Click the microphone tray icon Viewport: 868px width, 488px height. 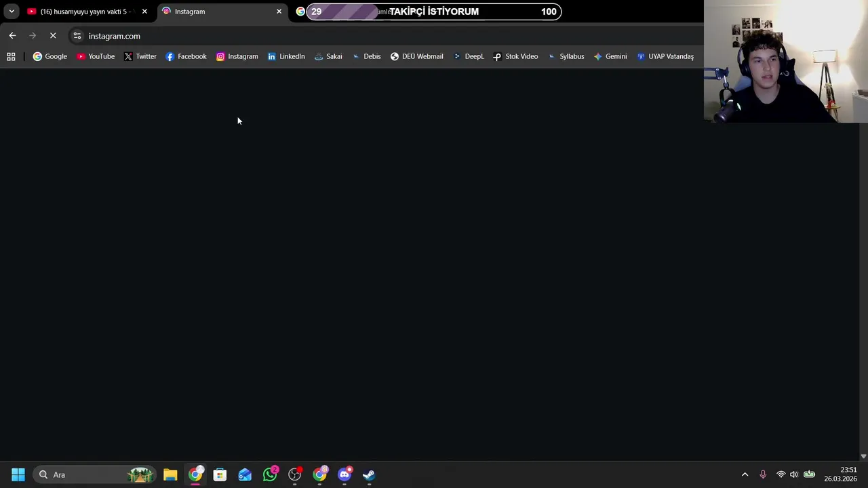(x=763, y=474)
